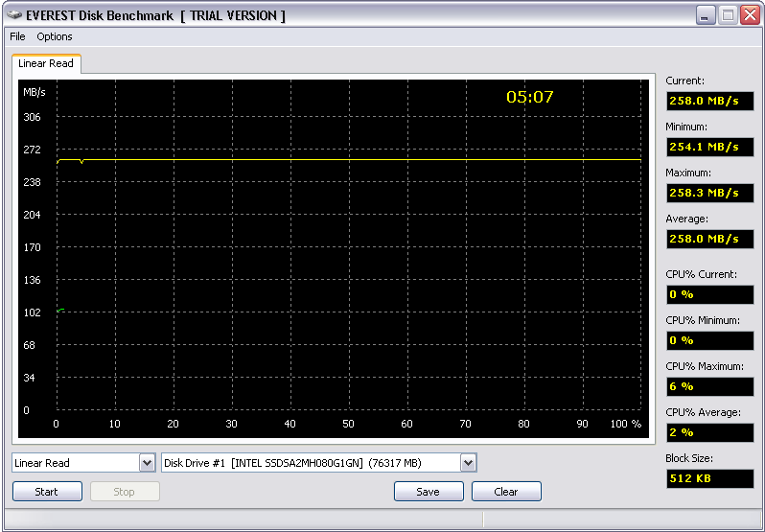Click the EVEREST disk icon in title bar
The width and height of the screenshot is (765, 532).
[14, 15]
